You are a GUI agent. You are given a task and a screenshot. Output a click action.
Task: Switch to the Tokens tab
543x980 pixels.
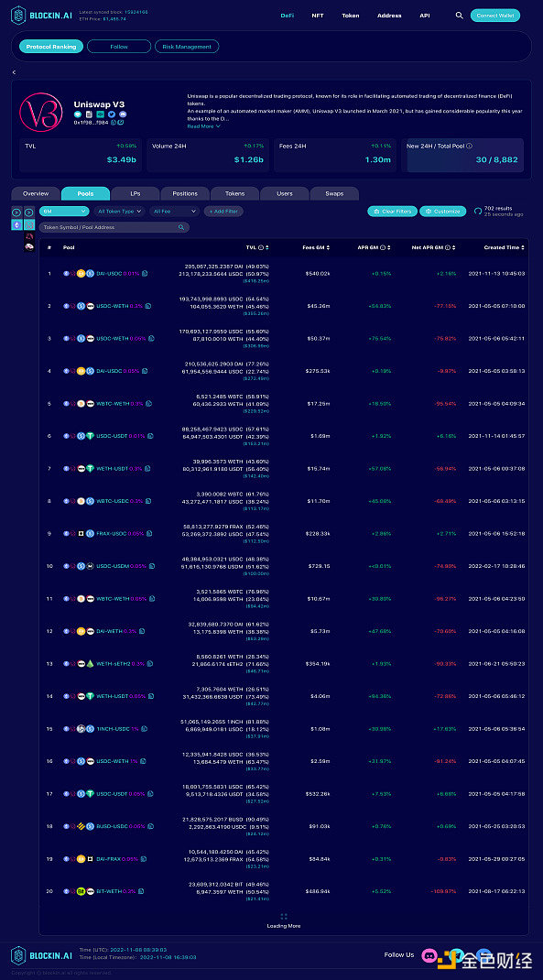(235, 194)
